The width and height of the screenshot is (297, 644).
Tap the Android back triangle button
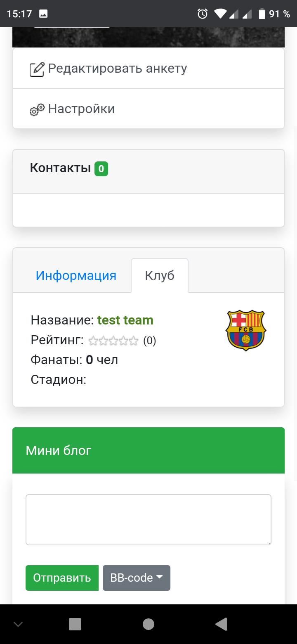222,624
